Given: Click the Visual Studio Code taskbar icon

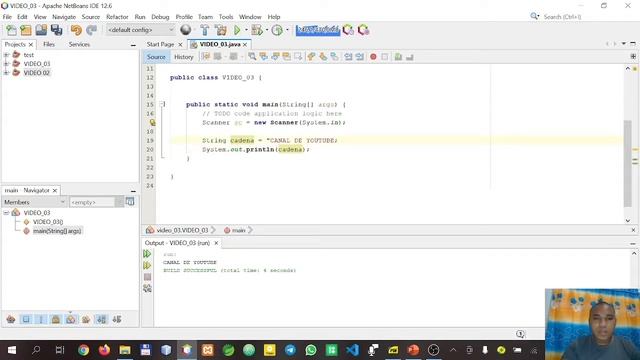Looking at the screenshot, I should [x=352, y=350].
